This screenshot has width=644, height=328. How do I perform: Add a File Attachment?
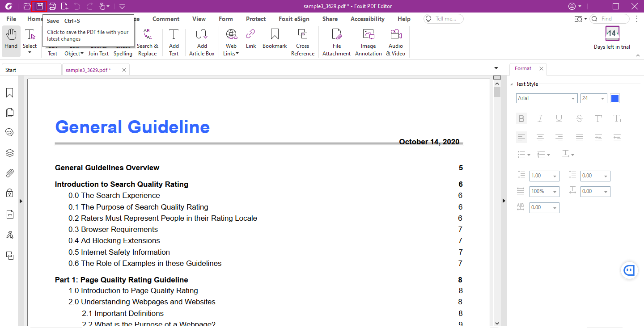[337, 43]
